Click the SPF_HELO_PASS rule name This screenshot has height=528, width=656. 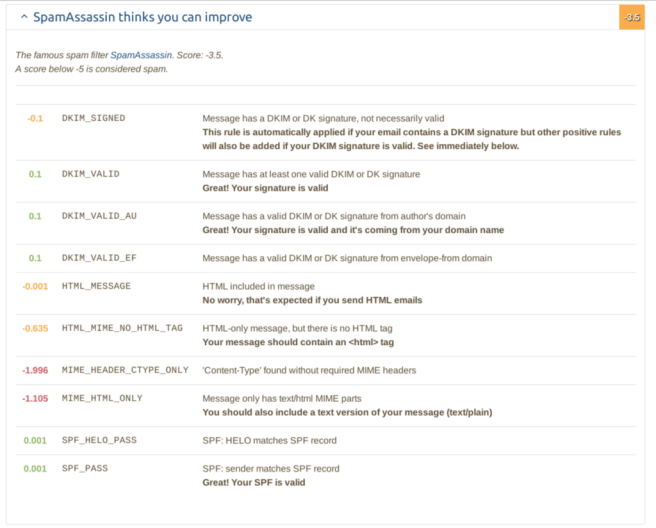click(98, 440)
